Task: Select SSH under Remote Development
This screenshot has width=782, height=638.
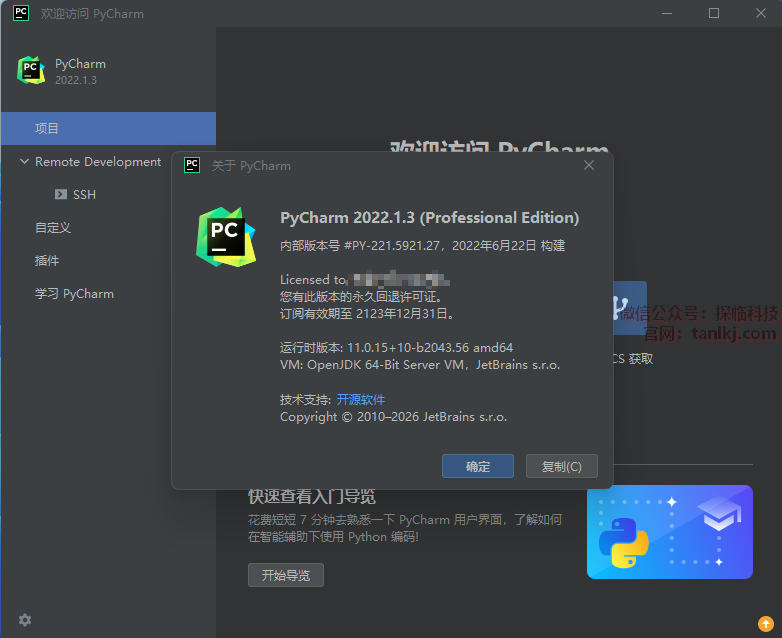Action: (84, 195)
